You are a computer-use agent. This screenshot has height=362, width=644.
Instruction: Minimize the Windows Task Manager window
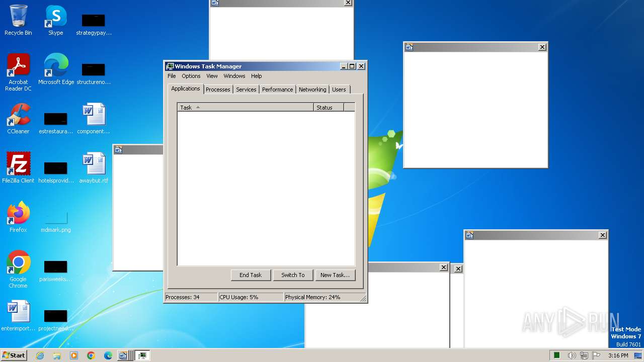(344, 66)
